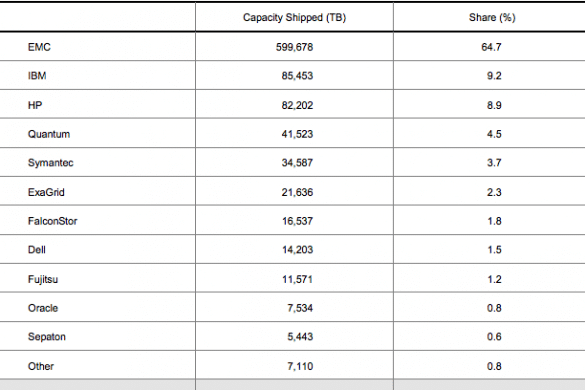The image size is (585, 390).
Task: Click the Capacity Shipped (TB) column header
Action: click(294, 18)
